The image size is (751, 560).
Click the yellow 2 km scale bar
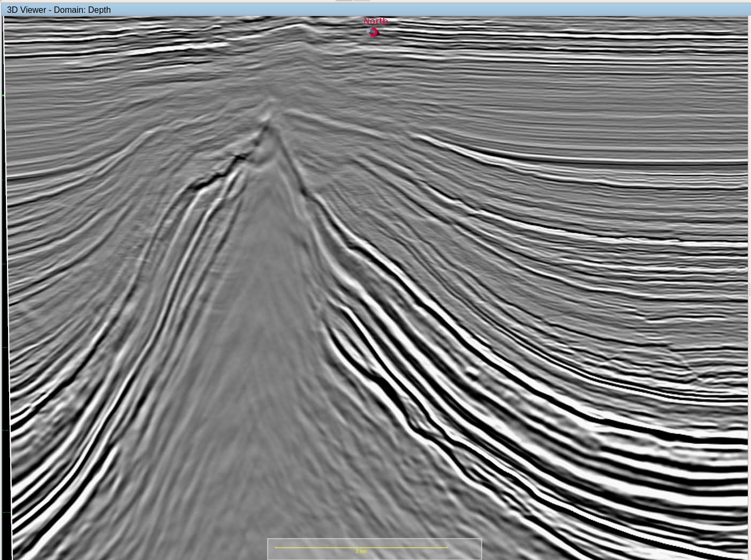361,548
